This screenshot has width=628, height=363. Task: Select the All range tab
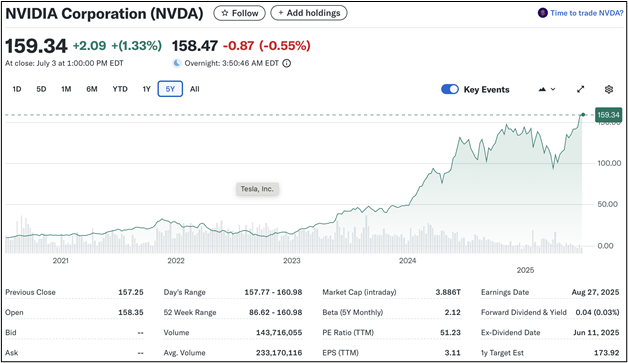coord(195,89)
